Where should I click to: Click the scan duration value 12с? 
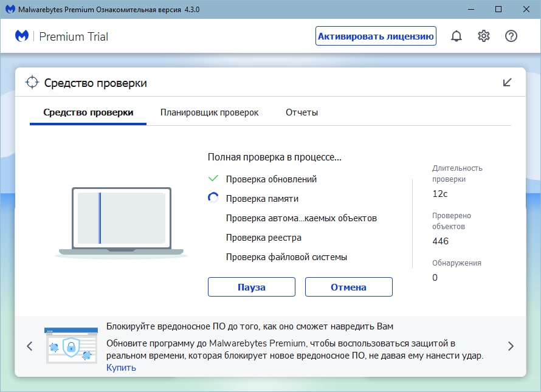tap(440, 194)
